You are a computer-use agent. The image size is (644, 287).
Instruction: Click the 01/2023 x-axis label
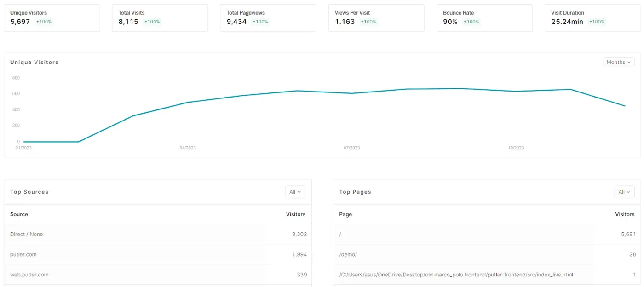(x=23, y=148)
